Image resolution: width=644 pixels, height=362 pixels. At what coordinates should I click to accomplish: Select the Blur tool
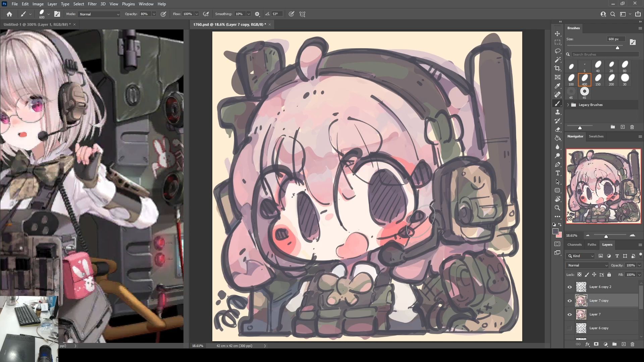click(557, 147)
